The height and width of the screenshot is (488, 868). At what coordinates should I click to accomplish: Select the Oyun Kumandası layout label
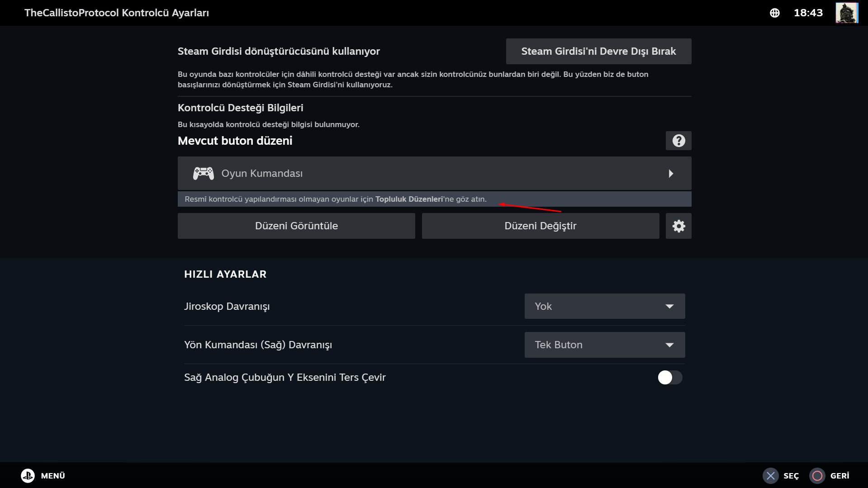point(262,173)
